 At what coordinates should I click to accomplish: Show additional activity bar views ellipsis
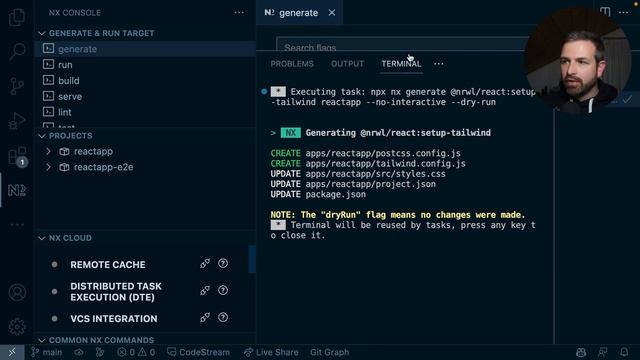point(17,224)
